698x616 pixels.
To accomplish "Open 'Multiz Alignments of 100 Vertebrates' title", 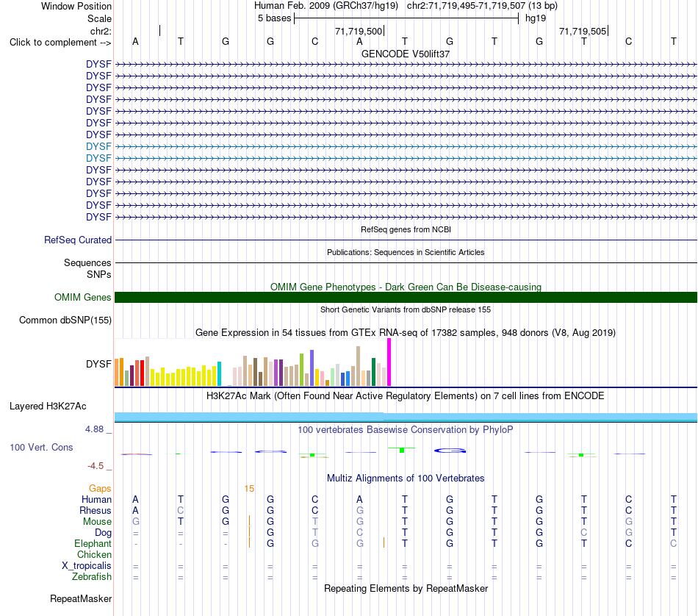I will click(406, 479).
